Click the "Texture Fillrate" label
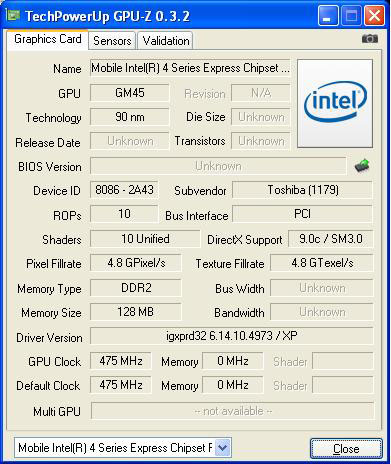The height and width of the screenshot is (464, 391). [x=230, y=264]
